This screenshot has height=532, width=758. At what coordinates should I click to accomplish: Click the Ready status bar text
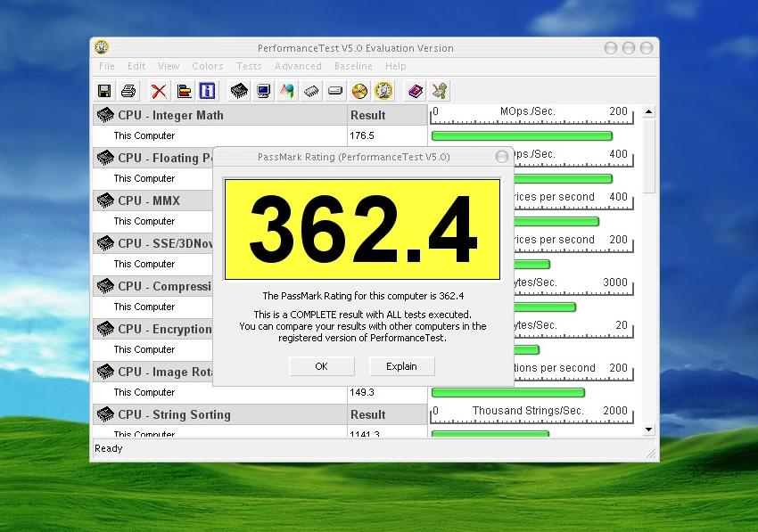108,448
